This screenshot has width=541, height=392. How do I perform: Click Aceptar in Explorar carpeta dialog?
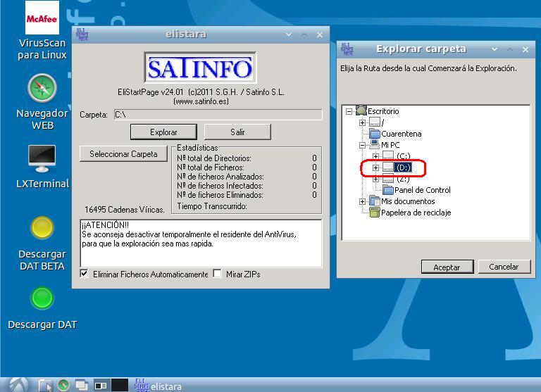tap(447, 267)
